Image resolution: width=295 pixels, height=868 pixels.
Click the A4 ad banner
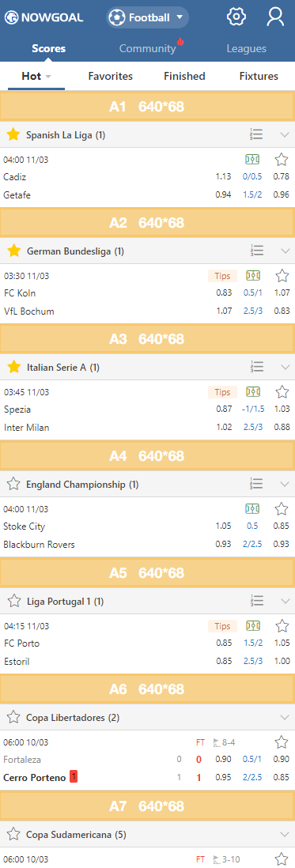(147, 456)
